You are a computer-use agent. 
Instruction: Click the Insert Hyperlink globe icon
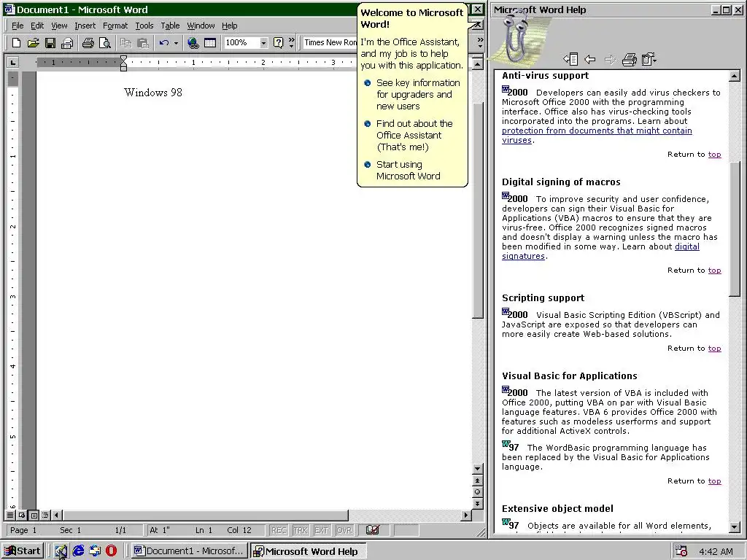[193, 43]
